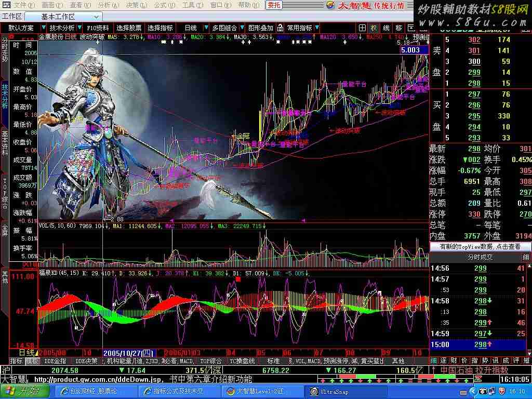Click the 2005/10/27 date marker on axis
Screen dimensions: 532x399
click(128, 353)
